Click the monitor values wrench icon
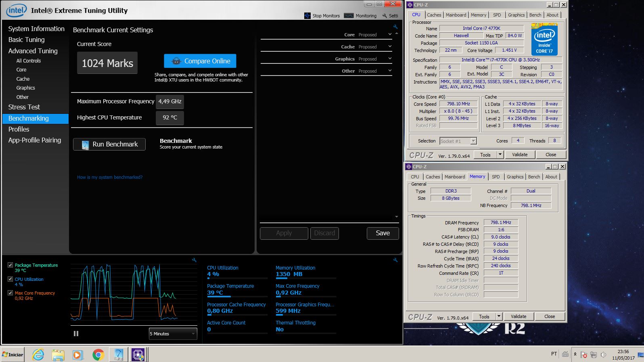 coord(395,260)
